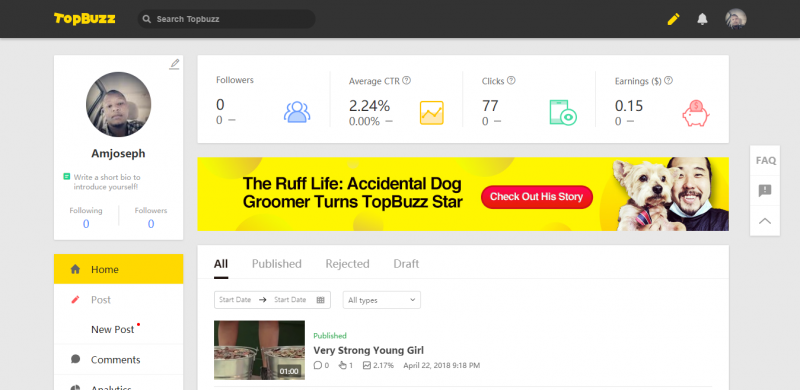Open the user avatar menu in header

(736, 19)
